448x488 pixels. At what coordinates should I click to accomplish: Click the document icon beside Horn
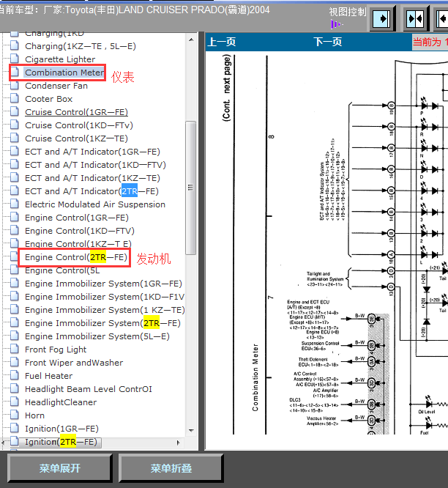[15, 415]
